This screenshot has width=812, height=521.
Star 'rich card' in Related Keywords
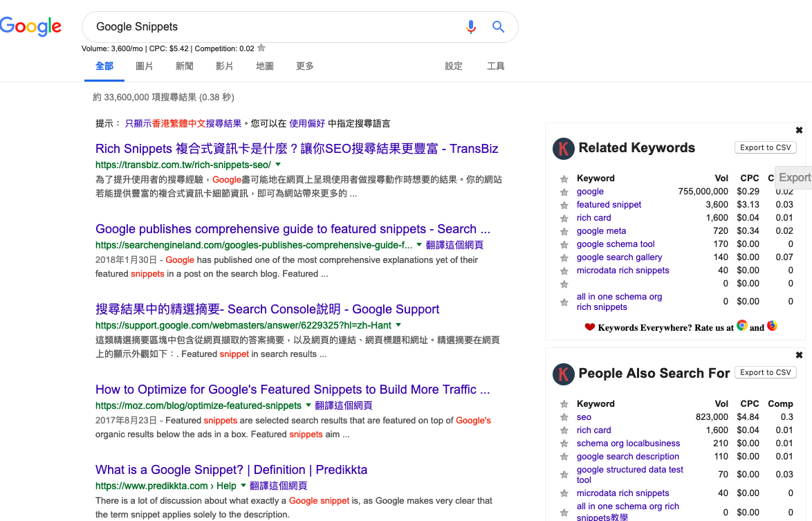coord(564,219)
